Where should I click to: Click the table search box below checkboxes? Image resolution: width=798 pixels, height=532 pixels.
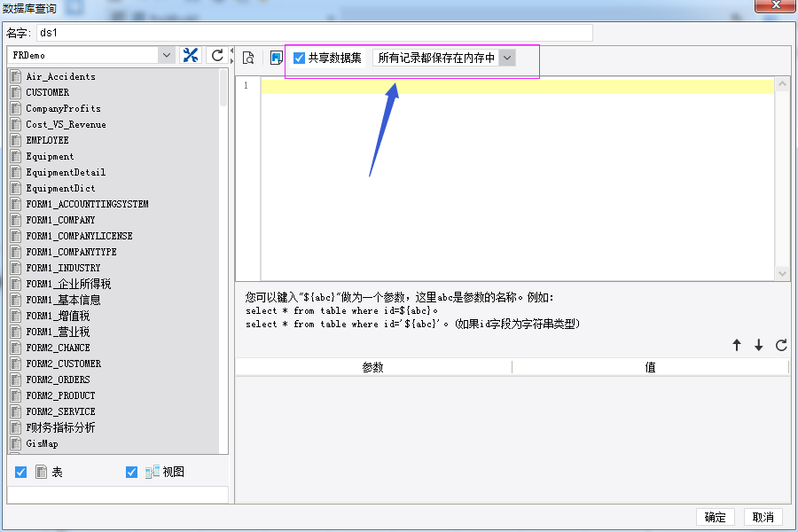point(118,495)
